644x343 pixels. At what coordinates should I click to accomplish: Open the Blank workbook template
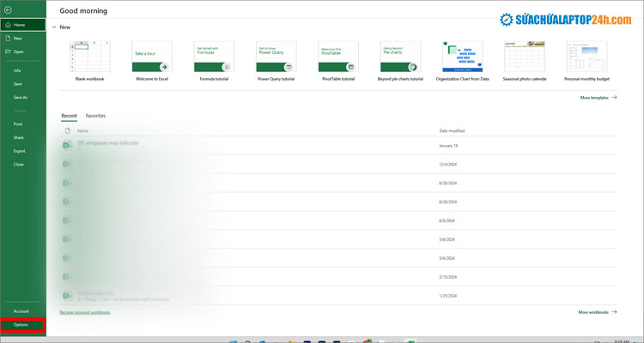[x=89, y=57]
